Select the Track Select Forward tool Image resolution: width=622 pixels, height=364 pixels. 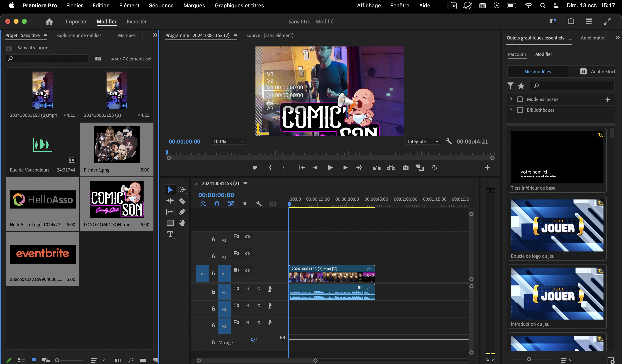[x=182, y=190]
